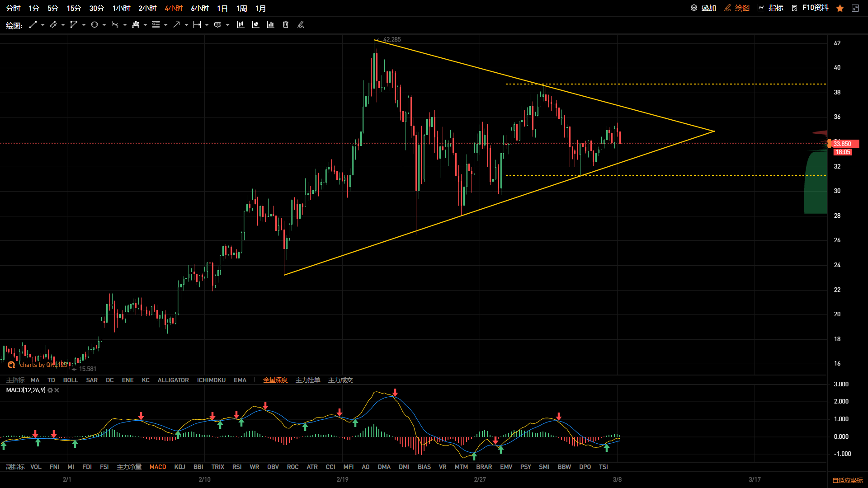Open the candlestick chart type icon
The image size is (868, 488).
[x=241, y=25]
